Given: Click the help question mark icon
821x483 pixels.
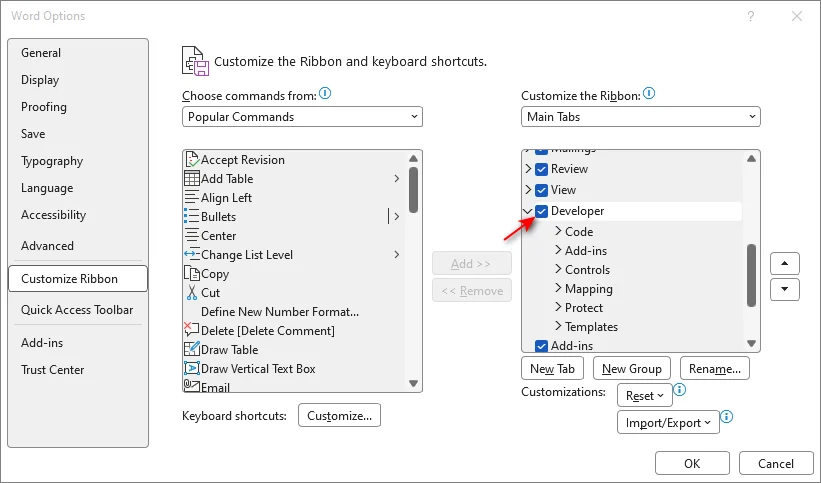Looking at the screenshot, I should click(751, 16).
